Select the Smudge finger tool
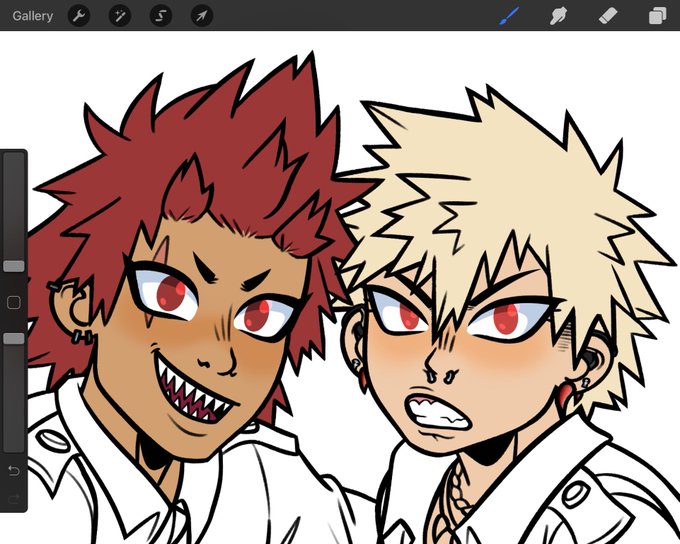 (558, 16)
